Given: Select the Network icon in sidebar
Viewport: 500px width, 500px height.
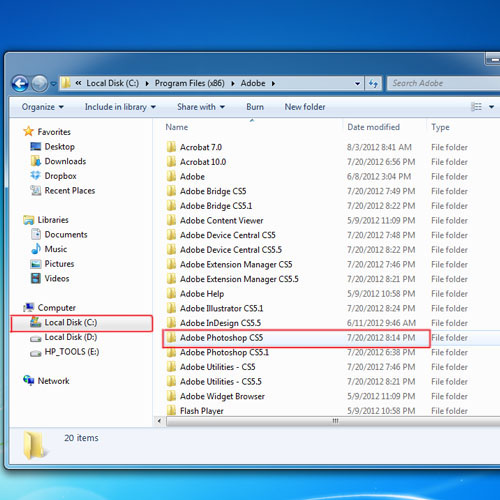Looking at the screenshot, I should point(29,380).
